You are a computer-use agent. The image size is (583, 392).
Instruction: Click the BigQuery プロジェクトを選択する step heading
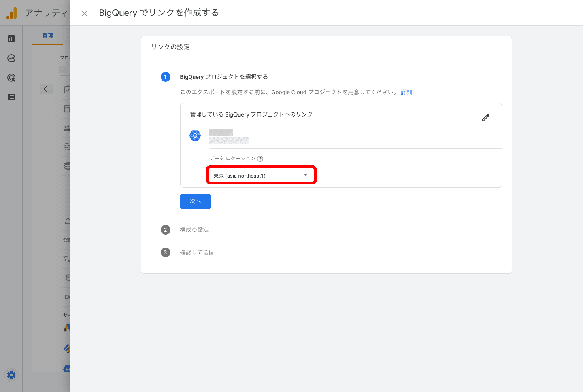[x=223, y=77]
